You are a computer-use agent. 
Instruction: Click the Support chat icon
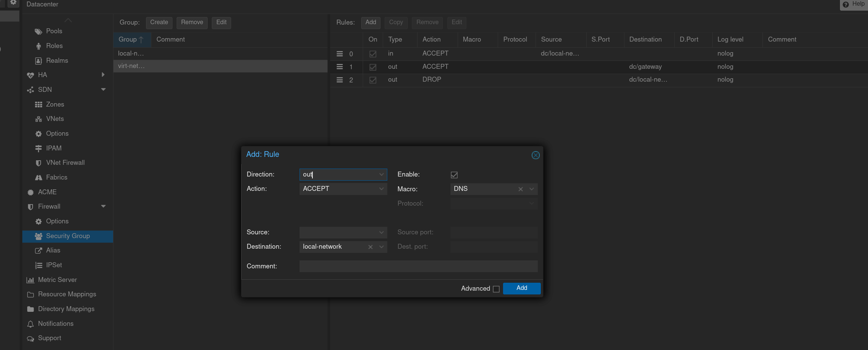tap(30, 339)
